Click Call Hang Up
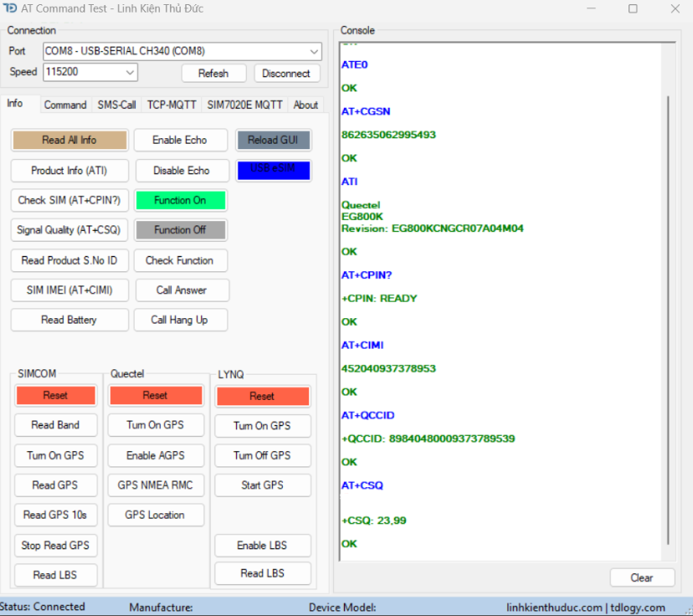 coord(180,320)
